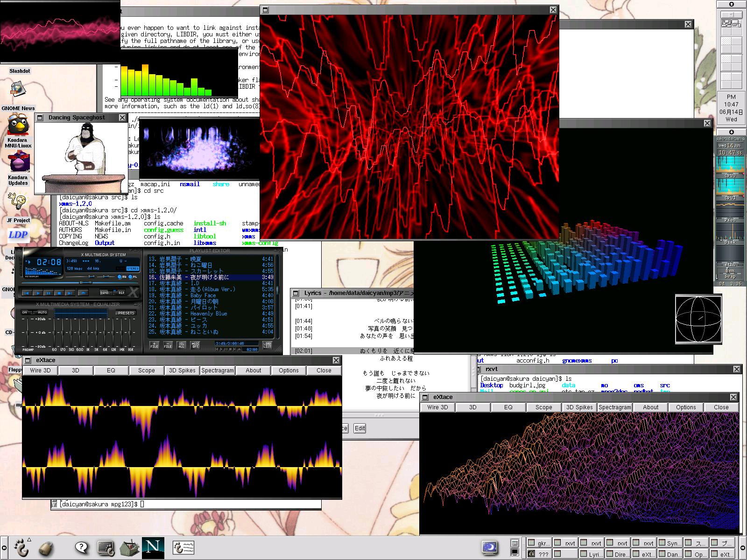Open the GNOME toolbox control center icon
Screen dimensions: 747x560
click(x=129, y=547)
